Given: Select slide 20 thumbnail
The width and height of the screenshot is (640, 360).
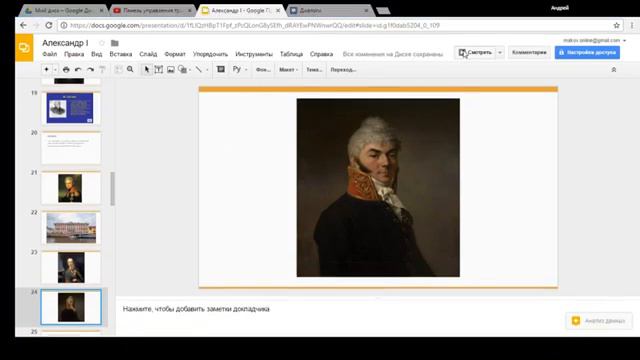Looking at the screenshot, I should coord(71,148).
